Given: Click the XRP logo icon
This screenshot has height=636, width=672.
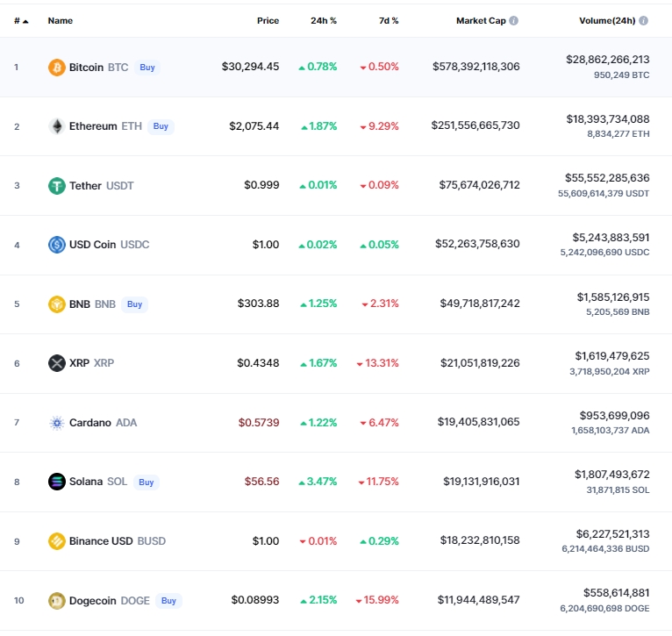Looking at the screenshot, I should [56, 363].
